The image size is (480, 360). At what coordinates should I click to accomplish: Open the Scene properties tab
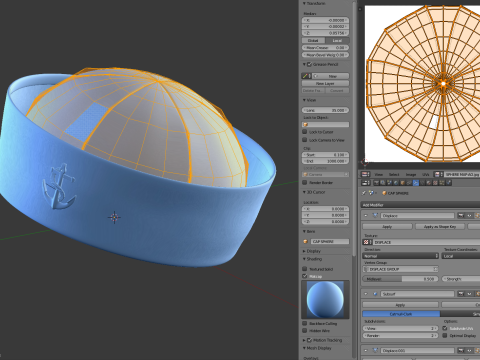point(389,183)
